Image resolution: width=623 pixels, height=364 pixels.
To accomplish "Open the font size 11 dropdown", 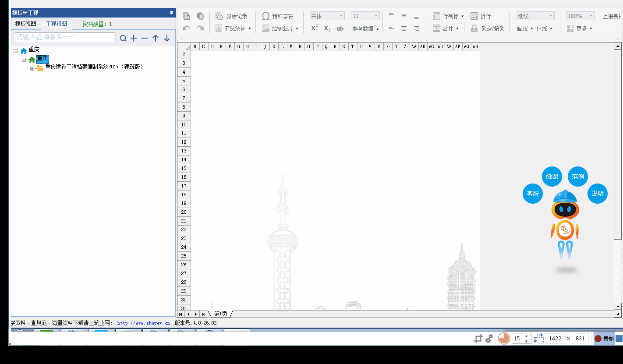I will [365, 16].
